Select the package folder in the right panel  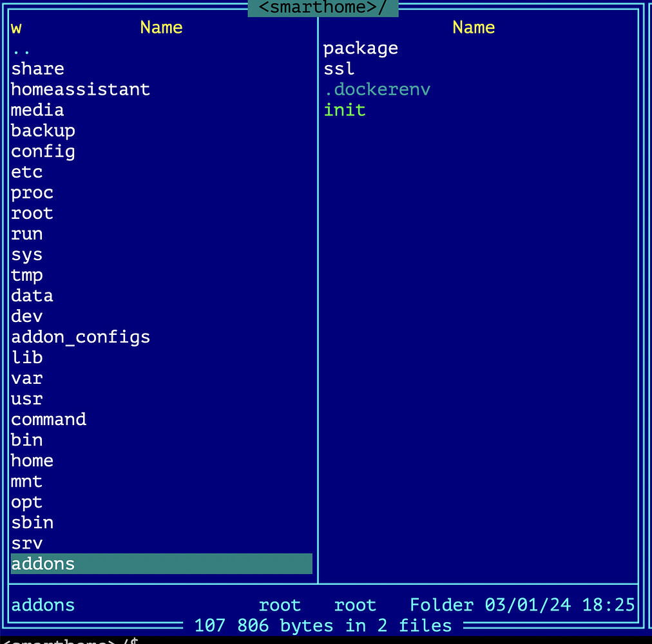pos(360,48)
